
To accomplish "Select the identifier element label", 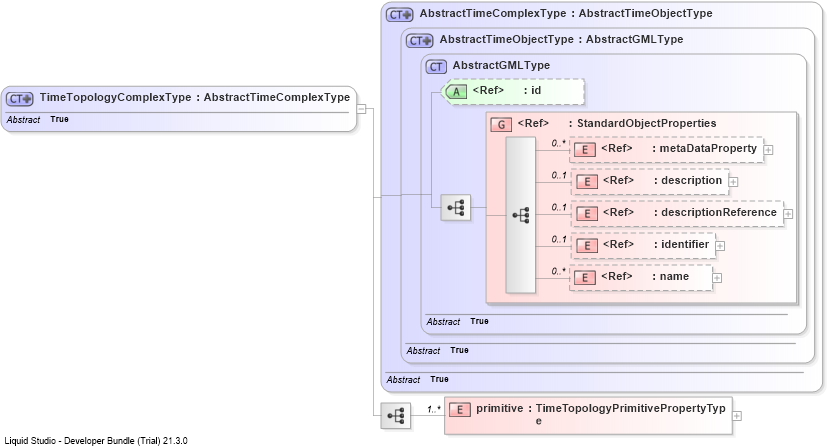I will [656, 245].
